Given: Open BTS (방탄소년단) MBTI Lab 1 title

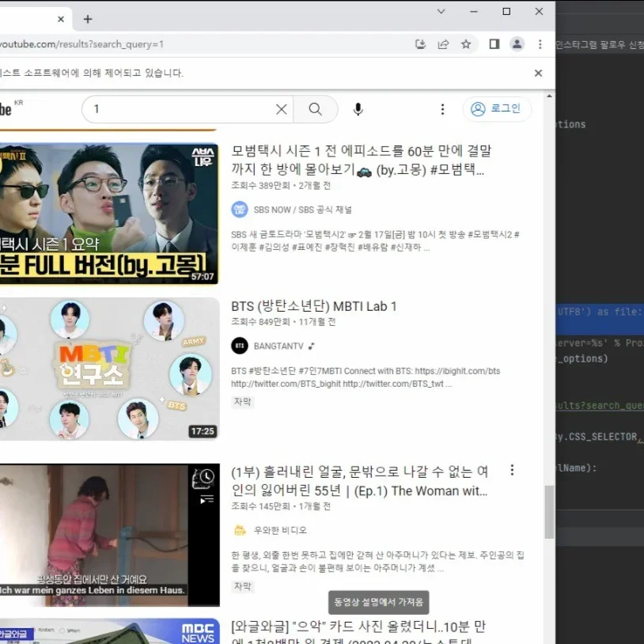Looking at the screenshot, I should pyautogui.click(x=314, y=306).
